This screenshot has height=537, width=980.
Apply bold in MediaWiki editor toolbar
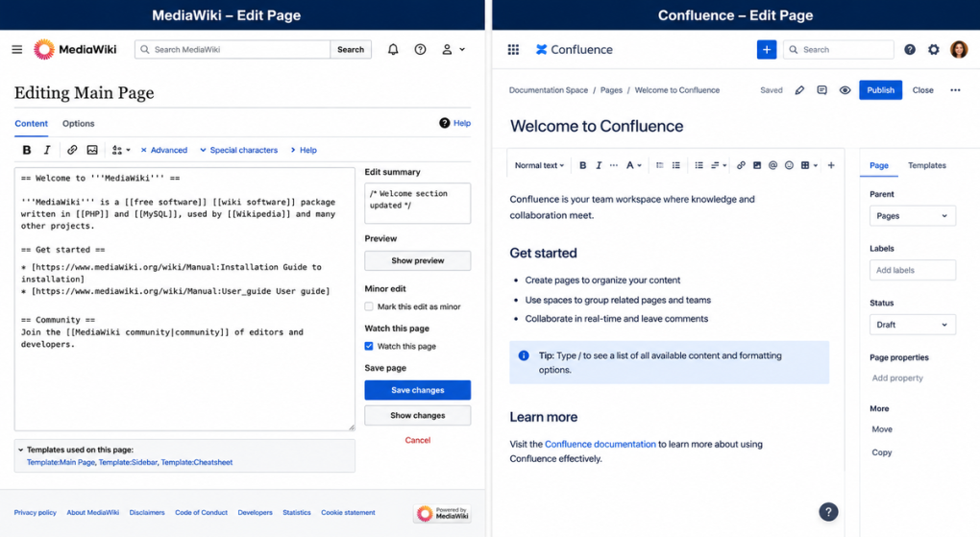click(26, 150)
